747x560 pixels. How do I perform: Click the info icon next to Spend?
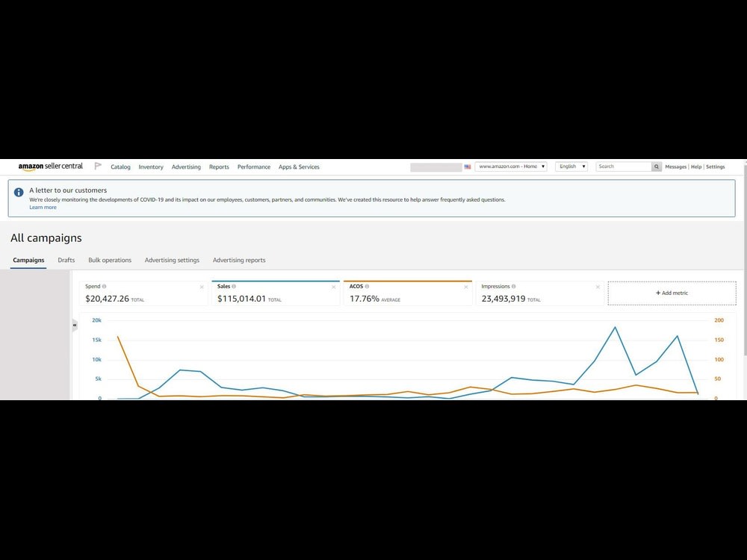(105, 286)
